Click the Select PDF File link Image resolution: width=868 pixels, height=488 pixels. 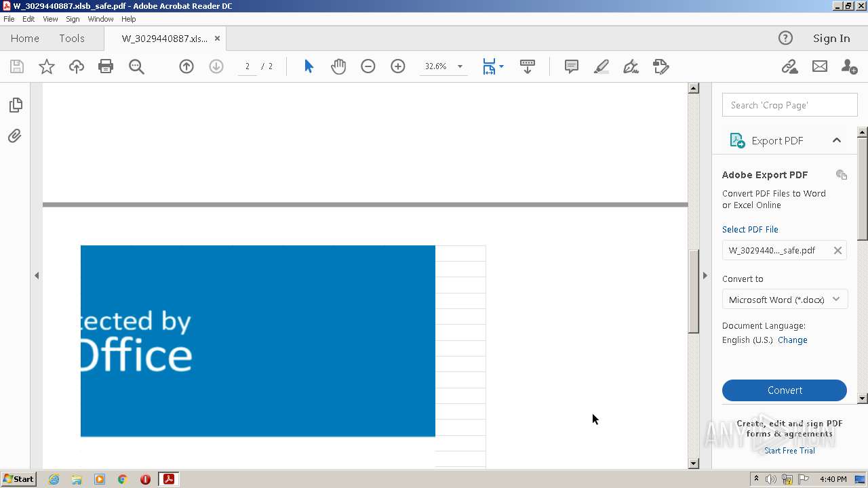[750, 229]
